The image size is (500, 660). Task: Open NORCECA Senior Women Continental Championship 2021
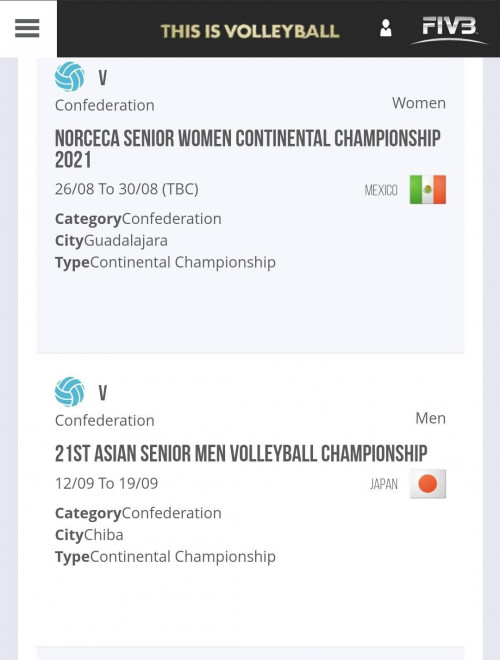pos(247,149)
